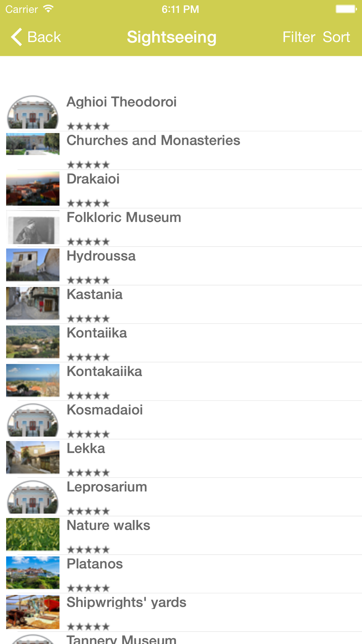Open the Sort options
Screen dimensions: 362x644
tap(336, 37)
